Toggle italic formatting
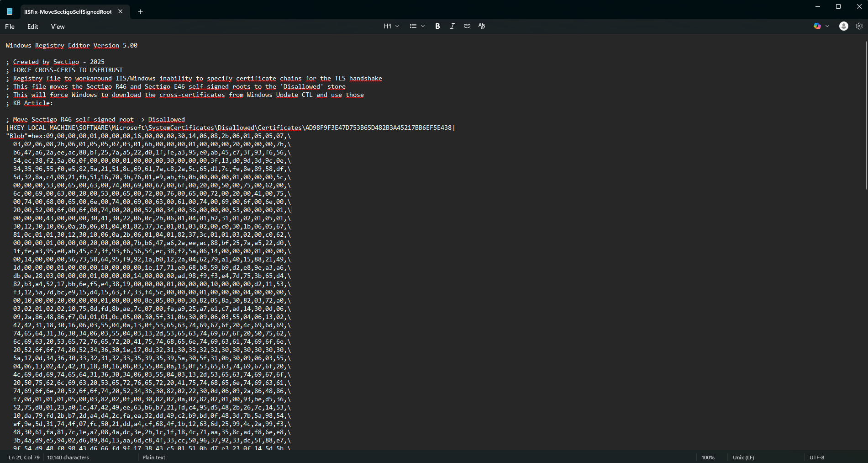This screenshot has width=868, height=463. point(452,26)
